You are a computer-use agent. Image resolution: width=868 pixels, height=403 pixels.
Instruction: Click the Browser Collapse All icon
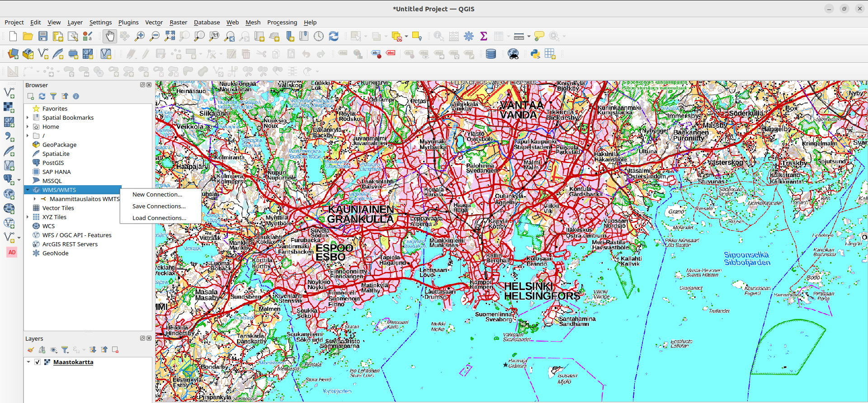(x=65, y=96)
